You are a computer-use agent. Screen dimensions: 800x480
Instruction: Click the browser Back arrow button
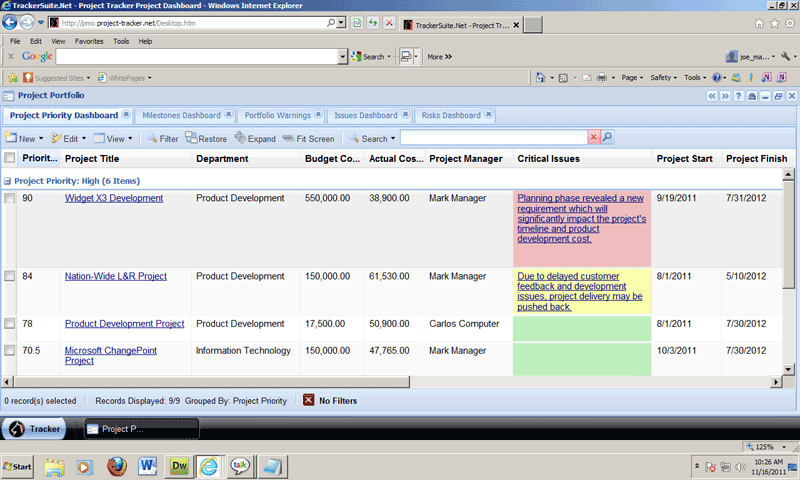coord(9,22)
